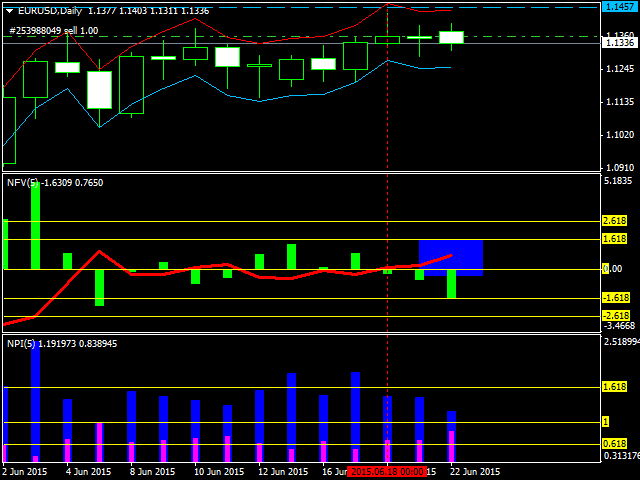Viewport: 640px width, 480px height.
Task: Click the 1.1457 cyan price label
Action: pyautogui.click(x=620, y=7)
